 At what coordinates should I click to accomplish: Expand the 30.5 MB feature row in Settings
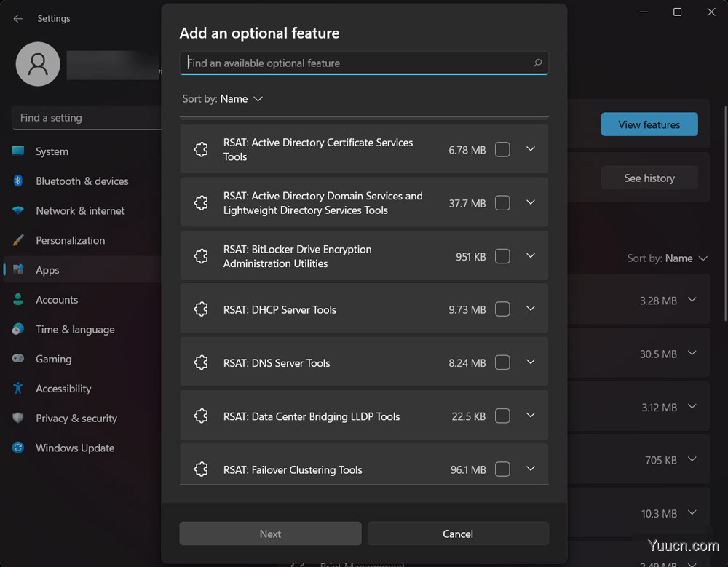click(x=692, y=354)
